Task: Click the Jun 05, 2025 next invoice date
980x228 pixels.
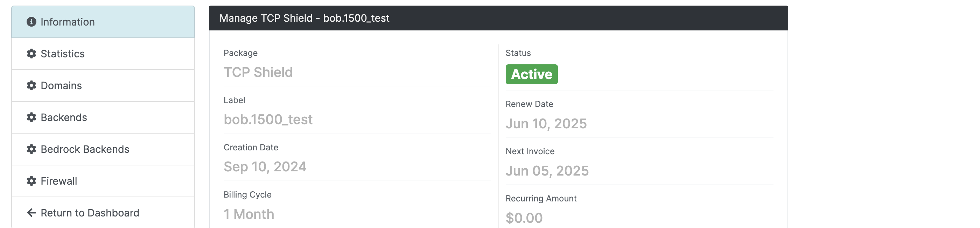Action: [547, 171]
